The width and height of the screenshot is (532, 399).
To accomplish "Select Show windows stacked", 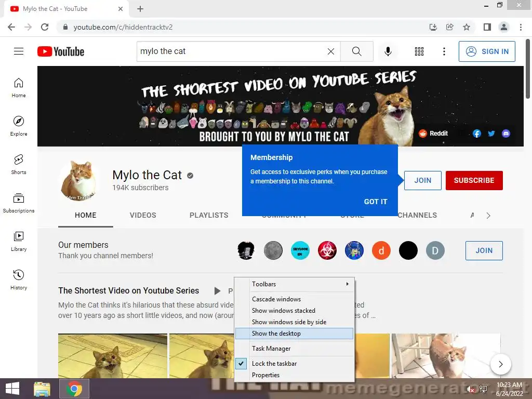I will [x=294, y=311].
